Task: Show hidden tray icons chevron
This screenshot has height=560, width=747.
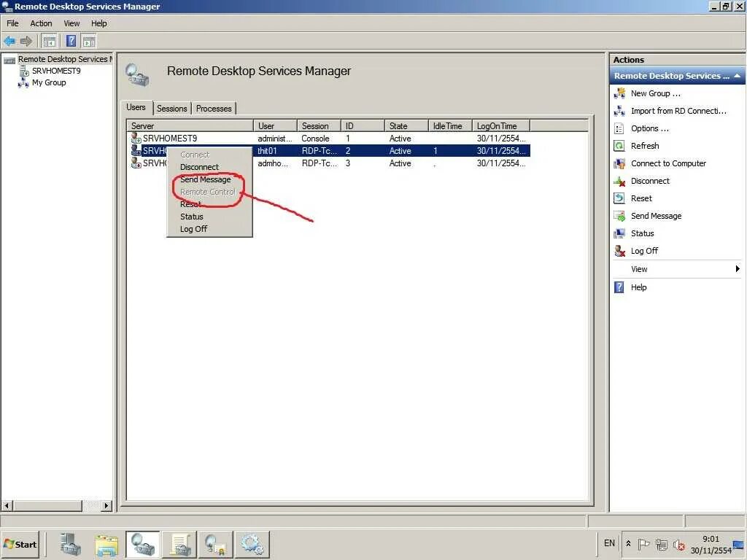Action: [628, 543]
